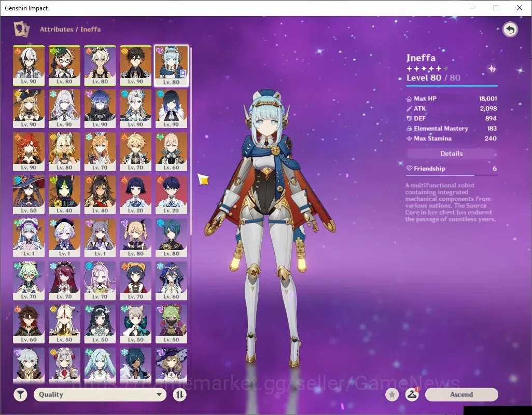Open the character filter funnel icon
532x415 pixels.
(20, 395)
